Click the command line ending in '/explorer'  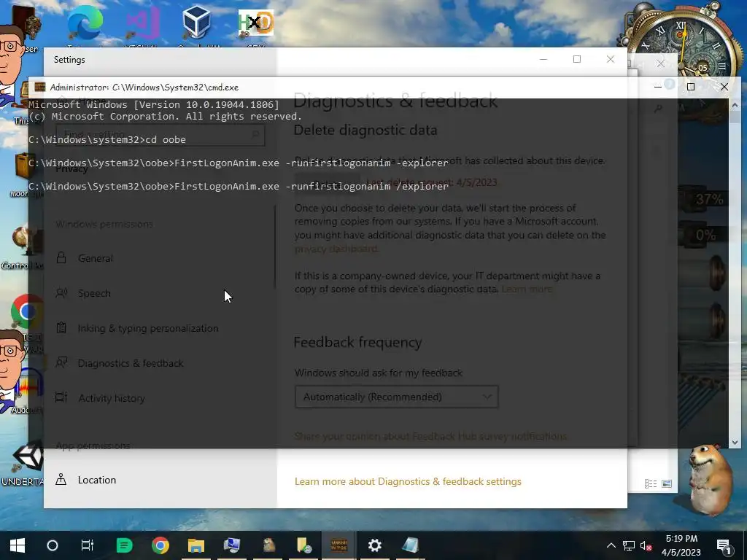tap(239, 186)
